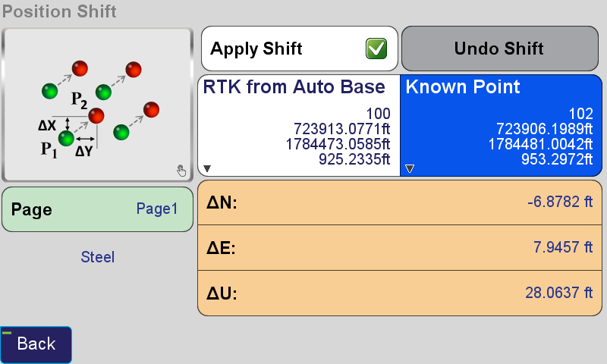The image size is (607, 364).
Task: Select the RTK from Auto Base title
Action: (x=294, y=87)
